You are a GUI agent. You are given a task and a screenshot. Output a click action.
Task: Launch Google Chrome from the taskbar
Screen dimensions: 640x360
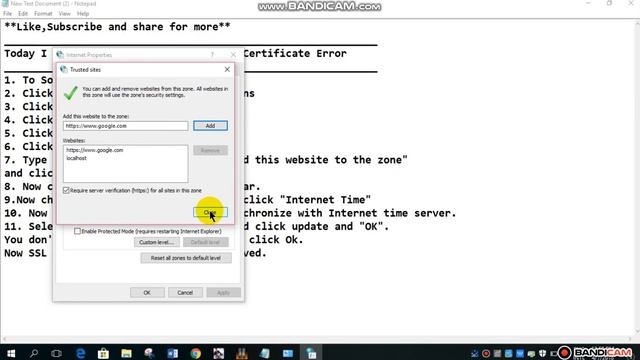pyautogui.click(x=196, y=353)
